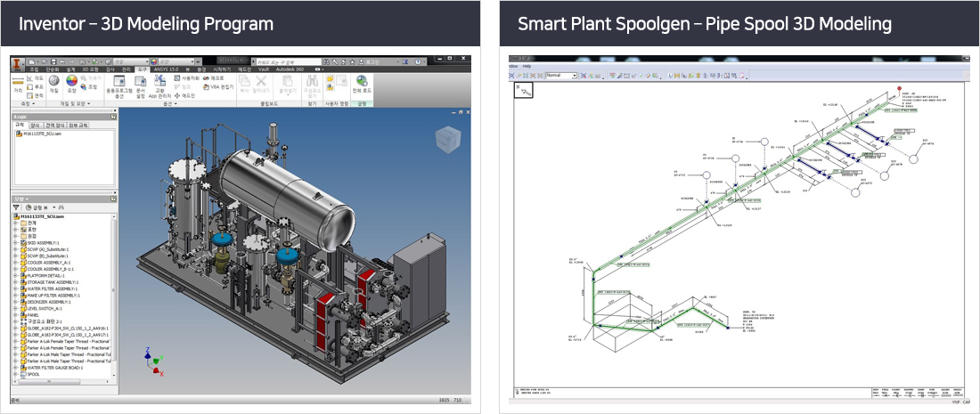This screenshot has height=414, width=980.
Task: Click the star favorites icon in Inventor title bar
Action: (353, 62)
